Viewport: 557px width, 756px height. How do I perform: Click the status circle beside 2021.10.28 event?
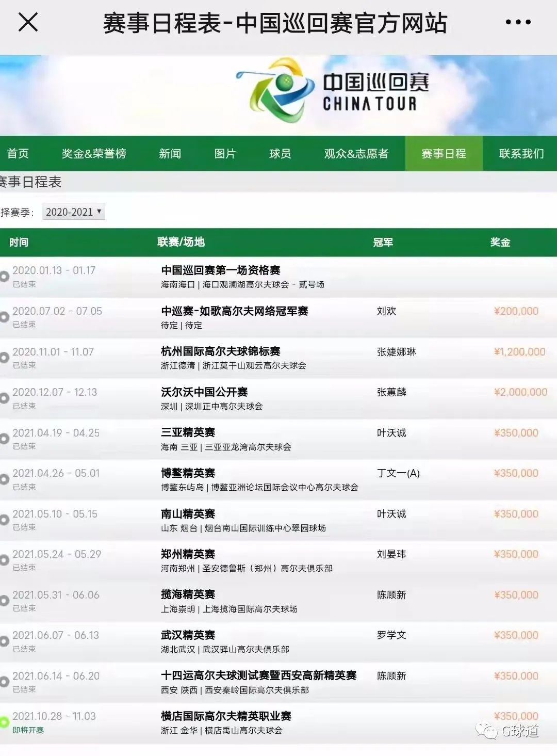(x=4, y=722)
